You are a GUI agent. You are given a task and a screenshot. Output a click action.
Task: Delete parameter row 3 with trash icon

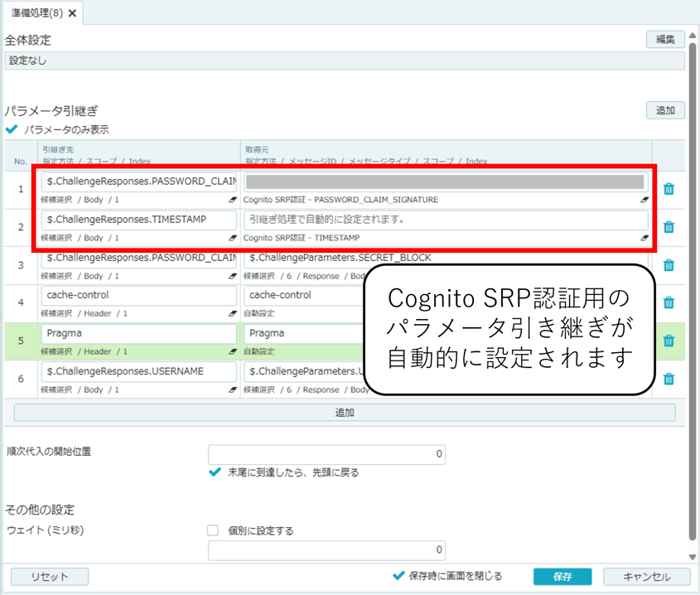[669, 265]
